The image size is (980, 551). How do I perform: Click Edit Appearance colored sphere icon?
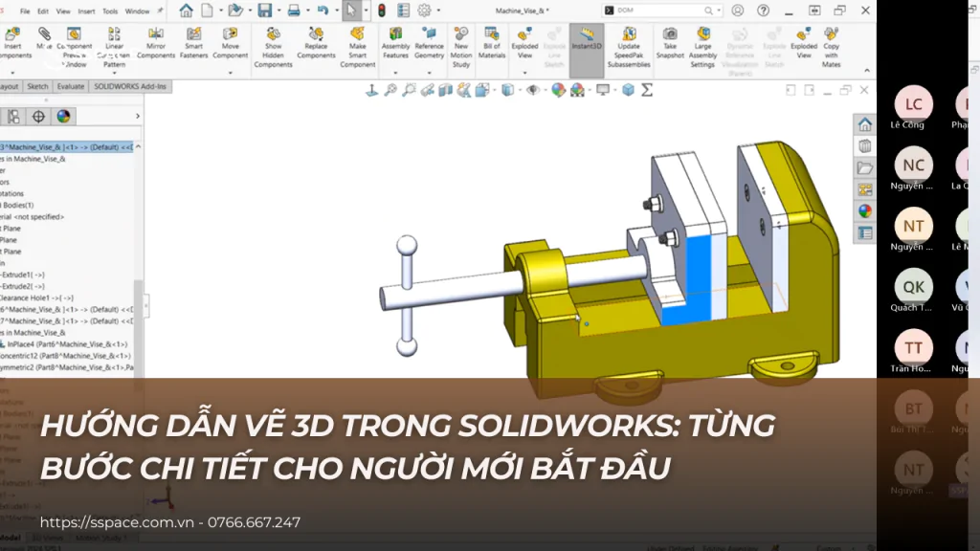(x=558, y=91)
